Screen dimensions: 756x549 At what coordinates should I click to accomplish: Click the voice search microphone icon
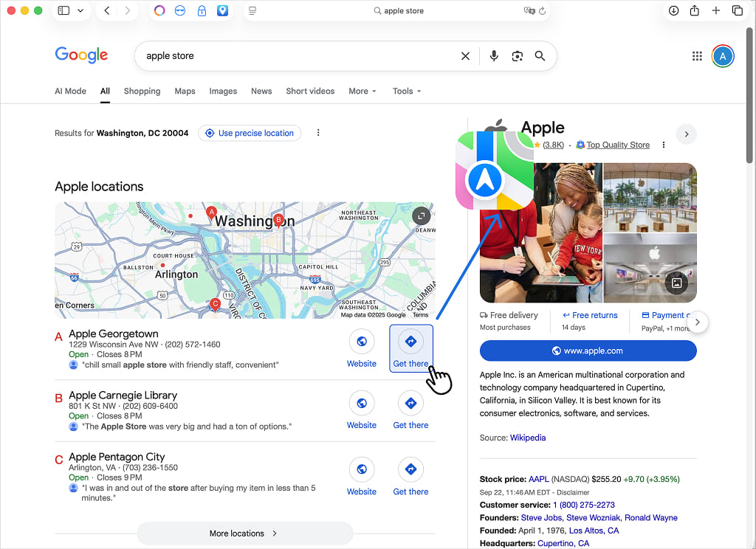click(494, 56)
